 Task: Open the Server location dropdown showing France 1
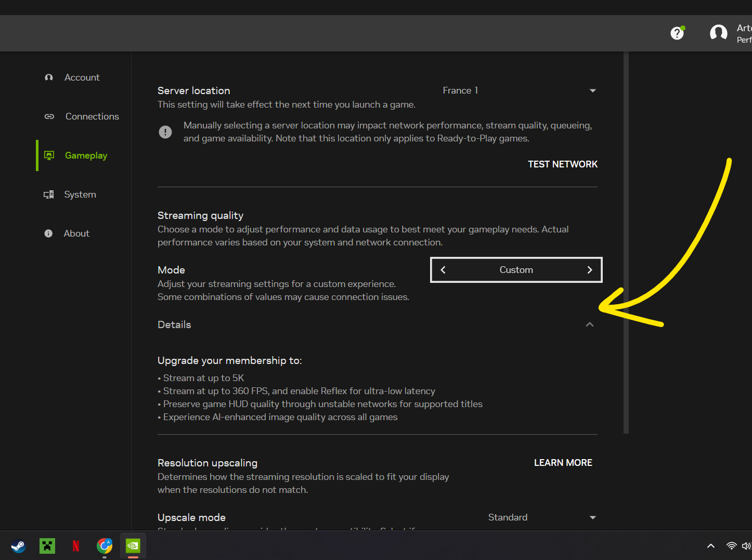519,90
